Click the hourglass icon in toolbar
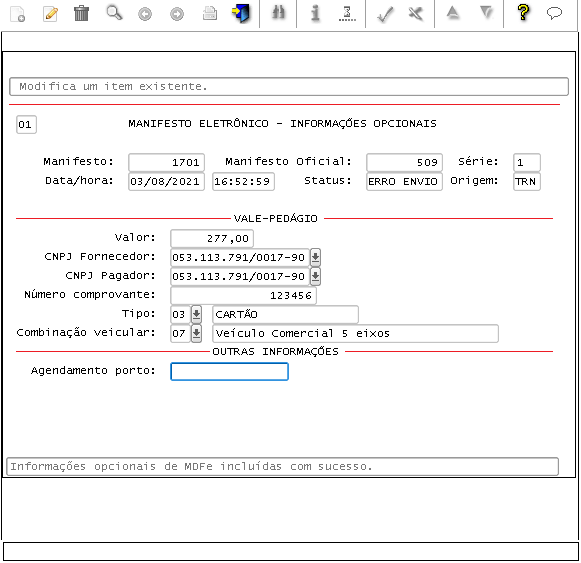Viewport: 581px width, 563px height. (x=347, y=14)
